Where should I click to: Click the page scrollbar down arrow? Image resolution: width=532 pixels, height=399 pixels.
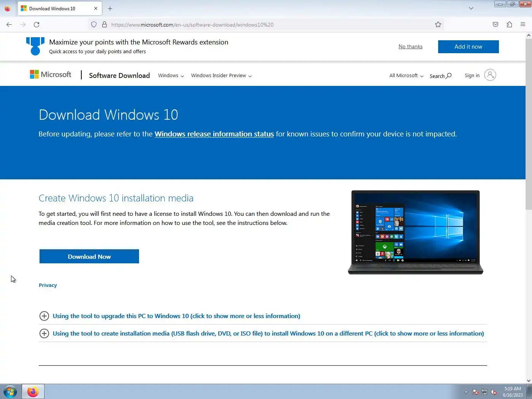click(529, 380)
